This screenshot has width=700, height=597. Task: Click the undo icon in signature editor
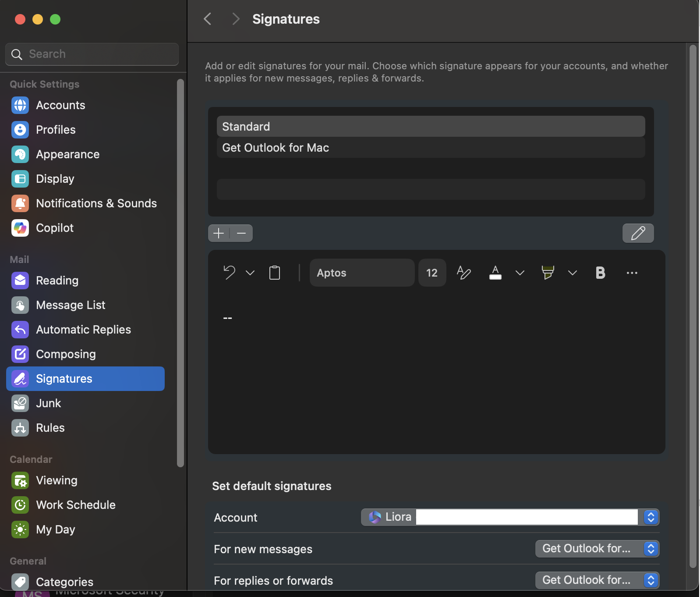tap(229, 273)
